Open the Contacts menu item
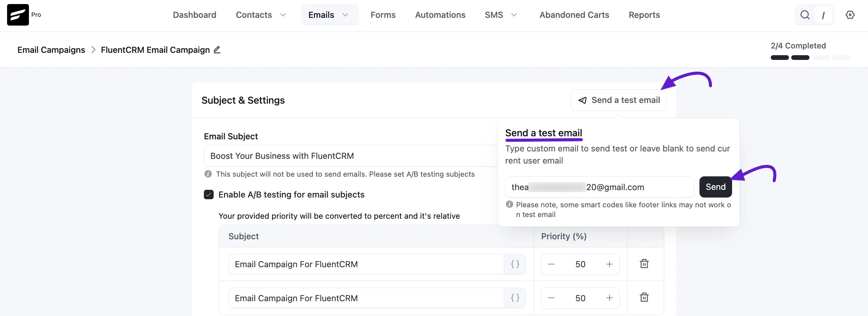The image size is (868, 316). click(x=254, y=15)
